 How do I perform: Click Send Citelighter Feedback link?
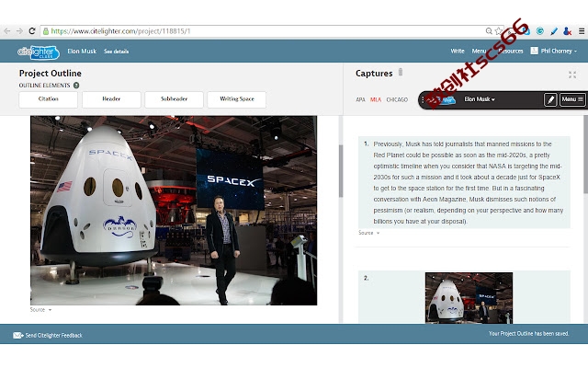point(53,335)
